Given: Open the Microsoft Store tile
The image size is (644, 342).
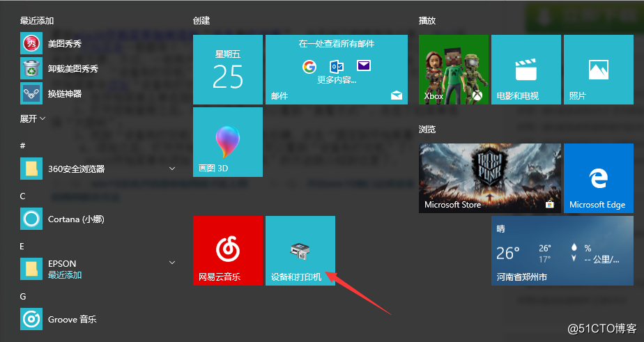Looking at the screenshot, I should pyautogui.click(x=490, y=178).
